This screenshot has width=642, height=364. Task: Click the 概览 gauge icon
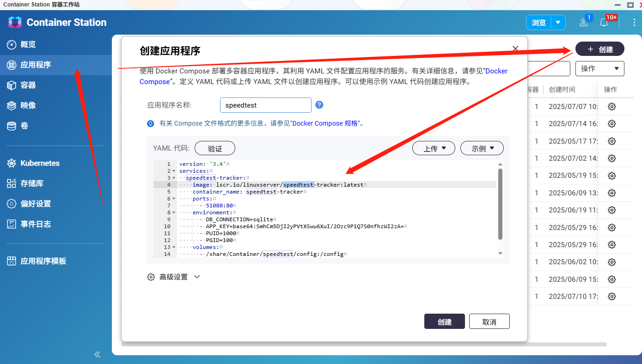pos(12,44)
